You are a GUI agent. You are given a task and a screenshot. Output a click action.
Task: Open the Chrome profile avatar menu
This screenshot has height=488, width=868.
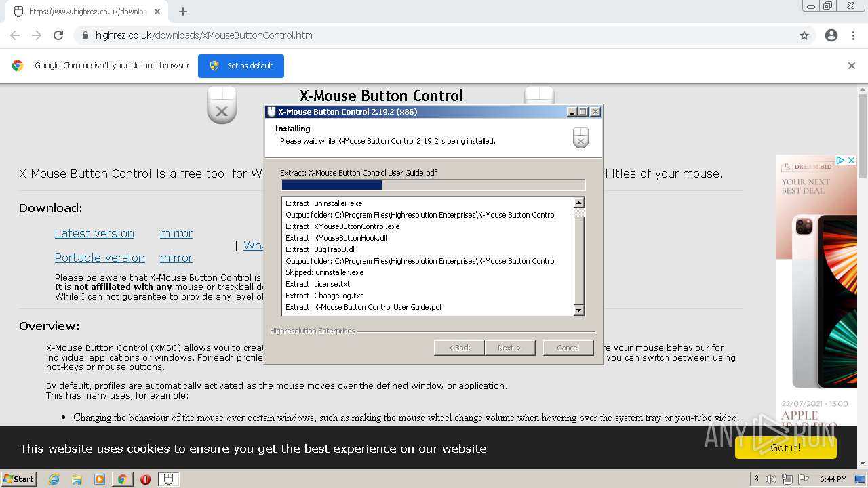[x=831, y=35]
